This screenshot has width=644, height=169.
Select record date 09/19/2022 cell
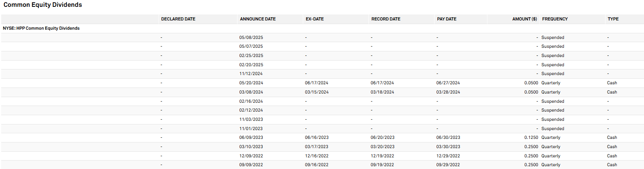(x=382, y=165)
